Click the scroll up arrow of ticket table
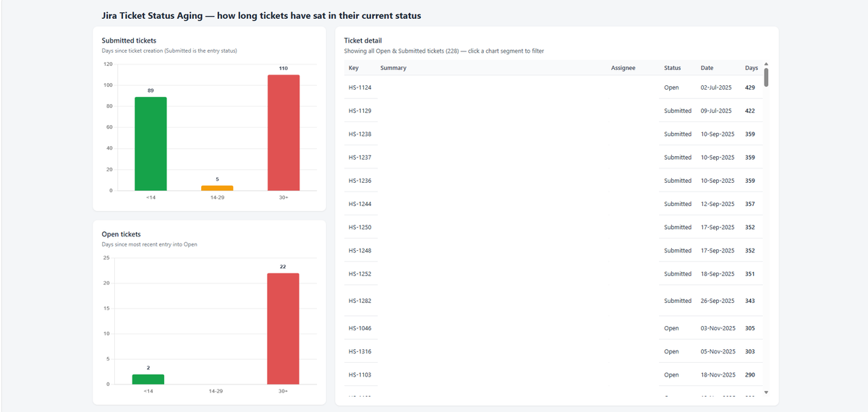The image size is (868, 412). [x=766, y=63]
